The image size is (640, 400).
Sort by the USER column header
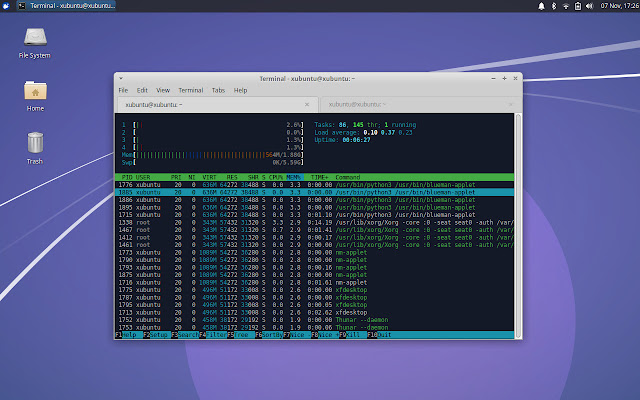coord(143,177)
